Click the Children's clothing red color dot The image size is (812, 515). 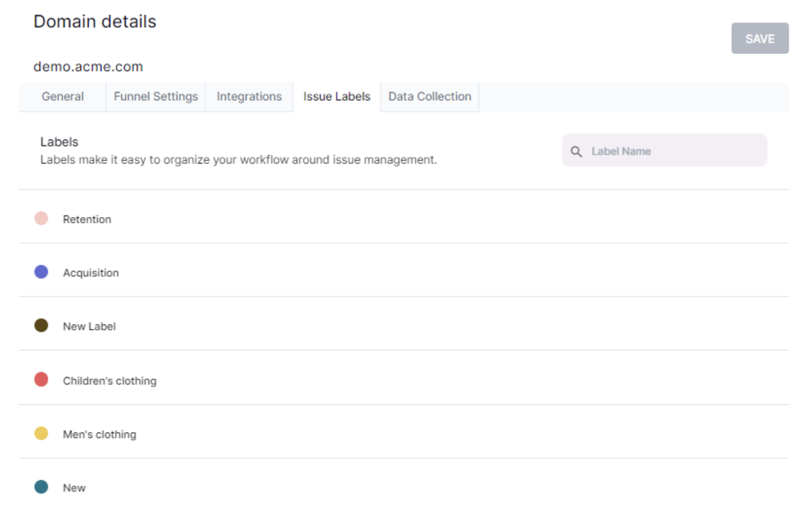[41, 379]
